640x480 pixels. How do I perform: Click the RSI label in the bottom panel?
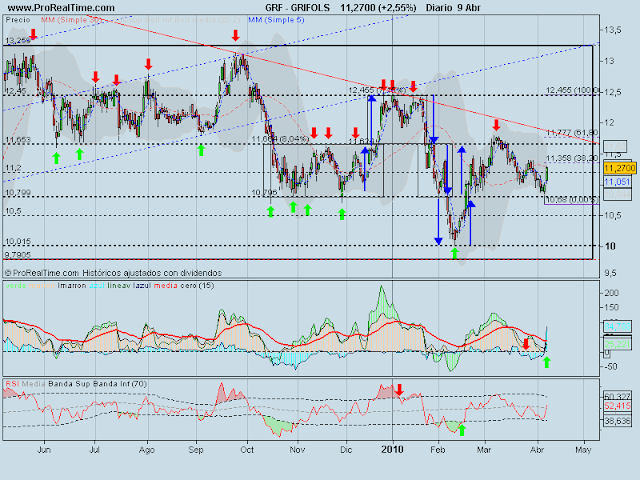click(12, 384)
